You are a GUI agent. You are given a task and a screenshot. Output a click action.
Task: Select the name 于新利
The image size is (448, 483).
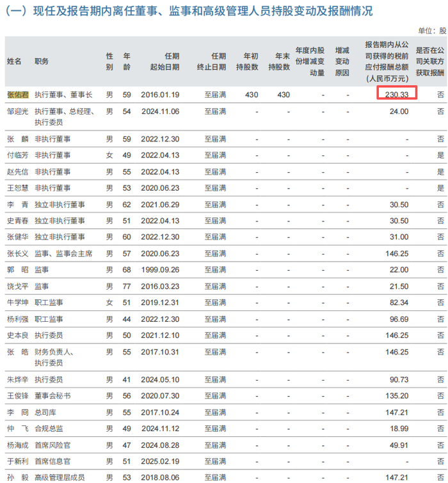18,461
